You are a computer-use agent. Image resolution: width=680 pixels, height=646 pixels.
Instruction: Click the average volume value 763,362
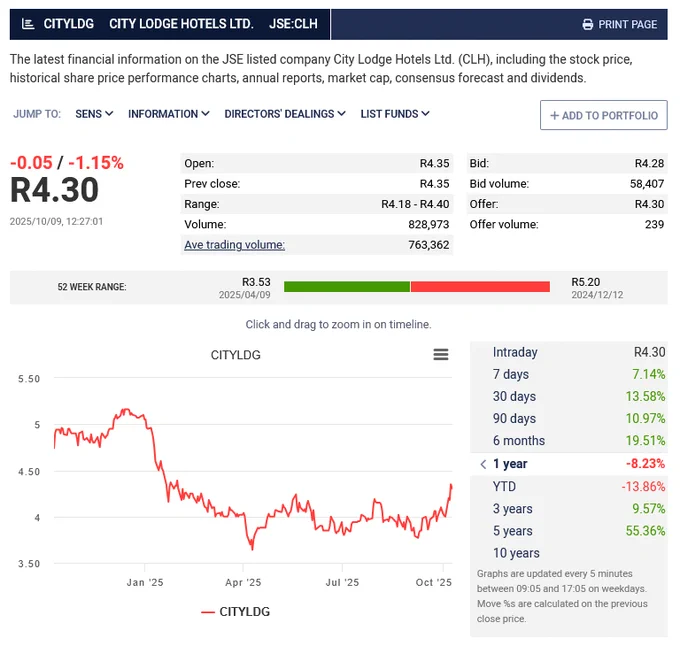[x=429, y=245]
